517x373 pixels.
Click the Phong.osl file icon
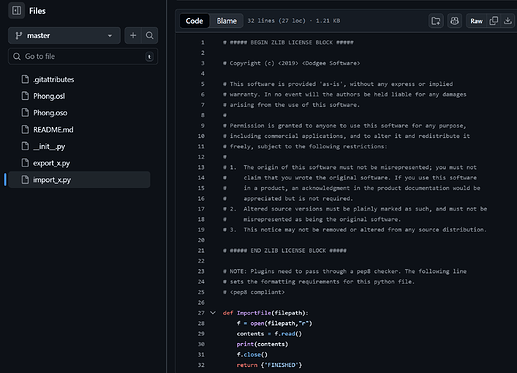pyautogui.click(x=25, y=96)
